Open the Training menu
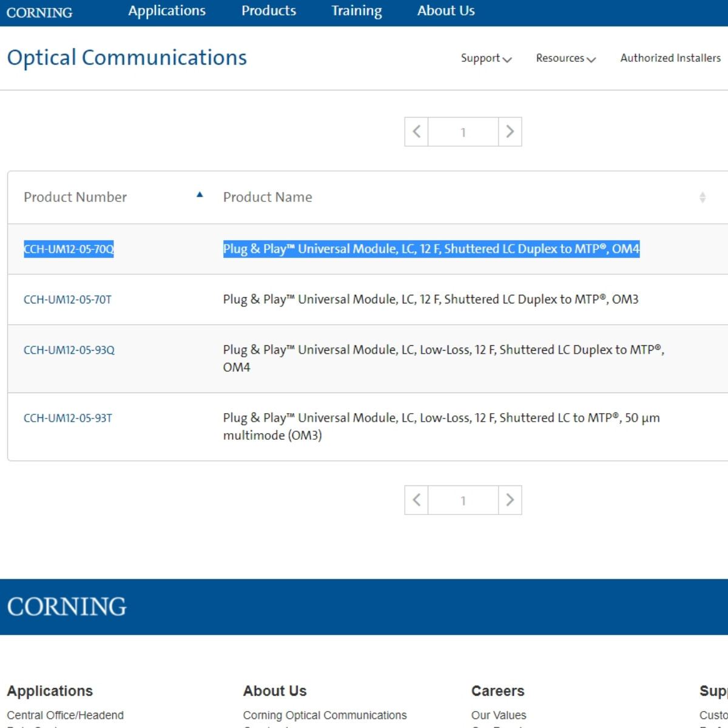728x728 pixels. (357, 11)
